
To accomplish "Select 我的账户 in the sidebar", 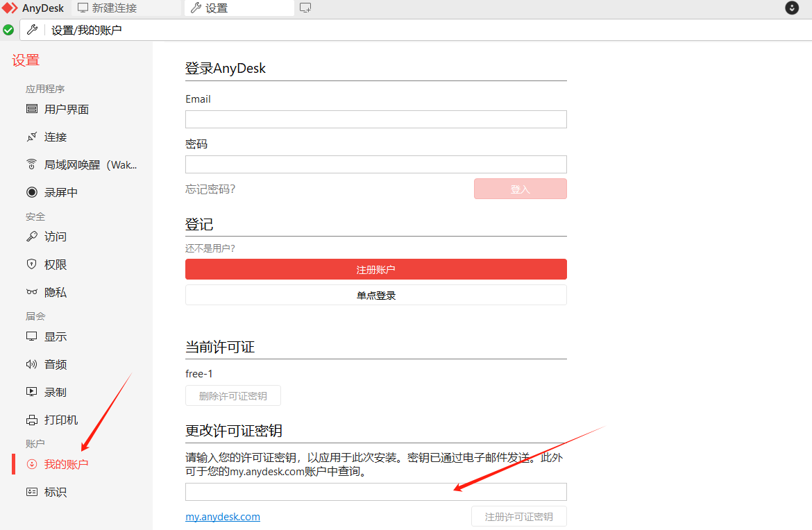I will (x=67, y=464).
